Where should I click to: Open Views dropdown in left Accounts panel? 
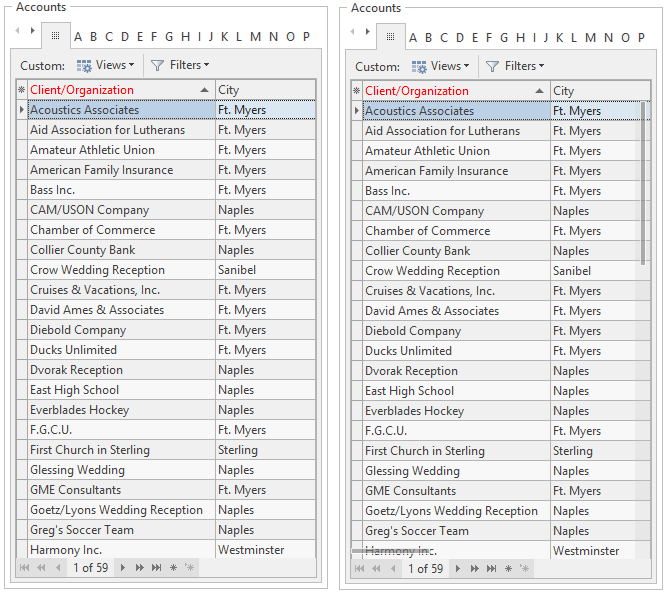coord(106,65)
